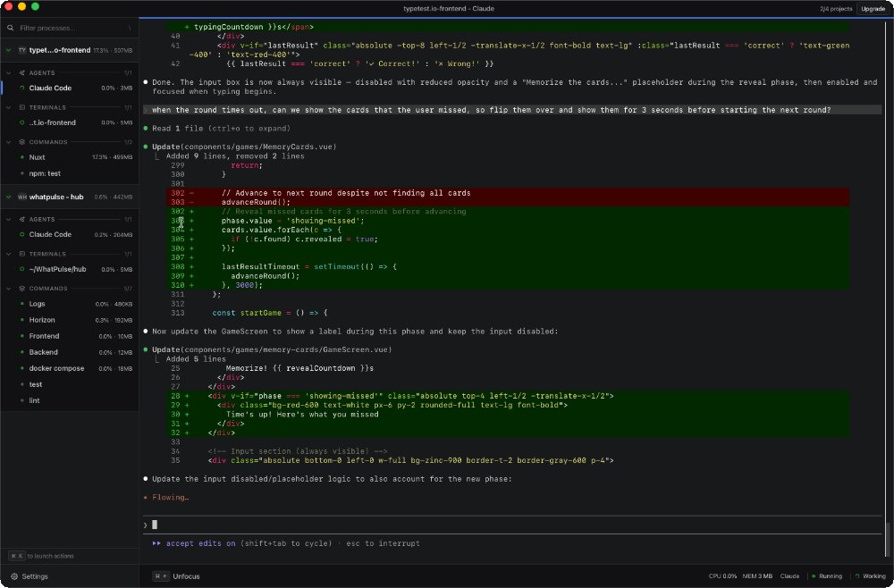The image size is (894, 588).
Task: Click agents icon in typetest.io-frontend group
Action: (22, 73)
